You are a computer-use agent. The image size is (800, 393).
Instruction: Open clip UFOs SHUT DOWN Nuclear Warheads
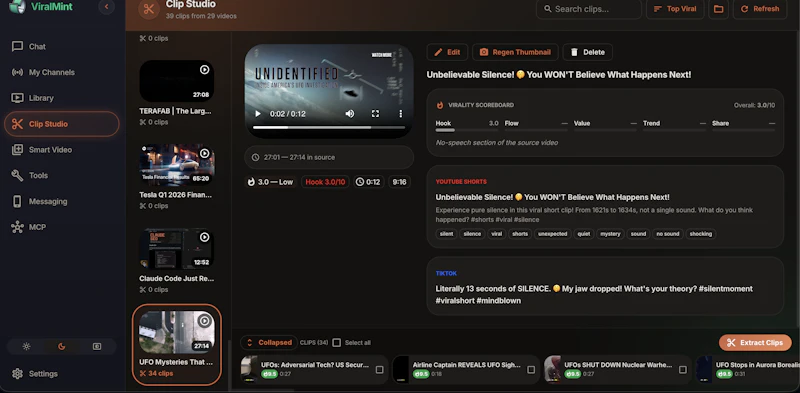tap(617, 369)
